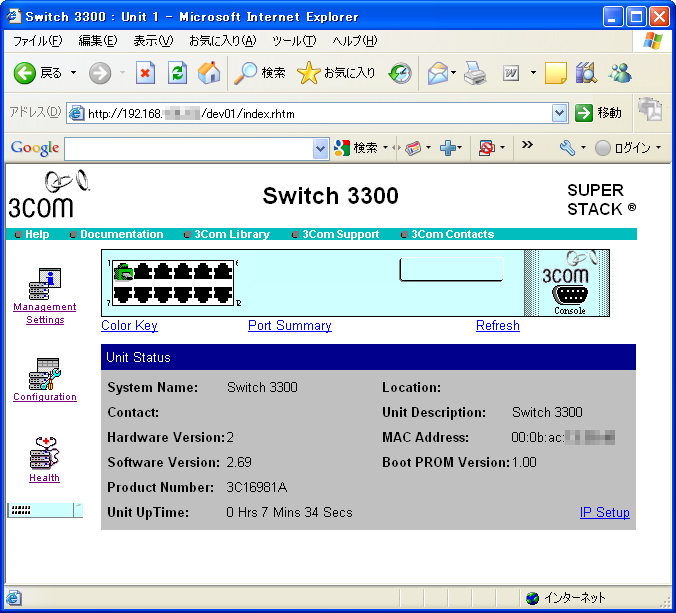Expand the Google search box dropdown
The image size is (676, 613).
click(319, 149)
